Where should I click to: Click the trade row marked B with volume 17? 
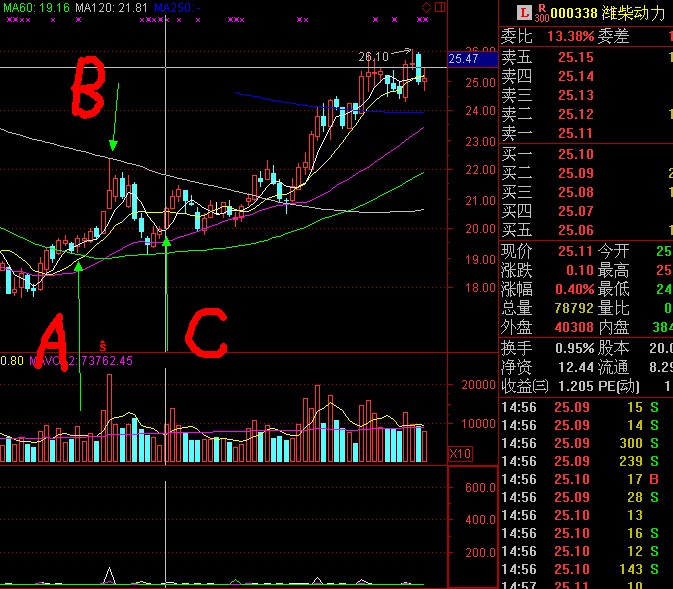coord(585,479)
